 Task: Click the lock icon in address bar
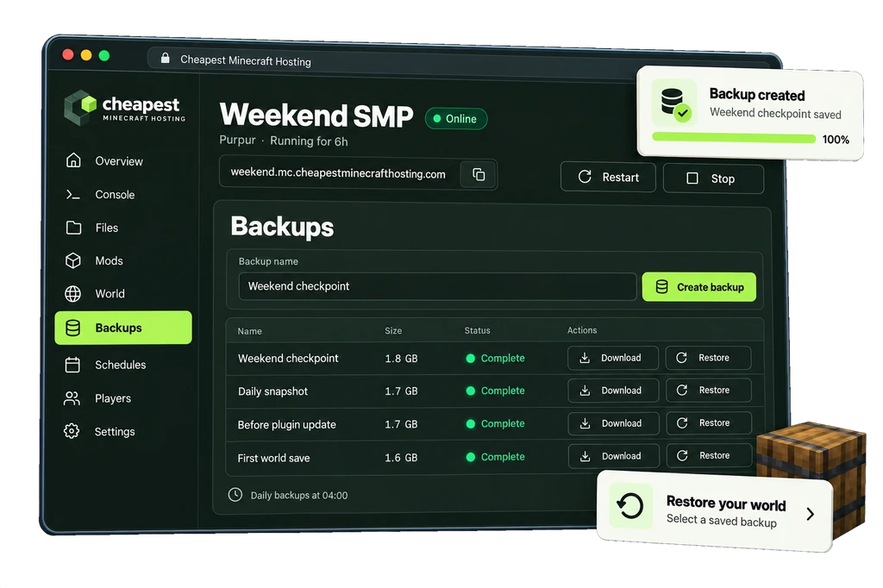165,58
